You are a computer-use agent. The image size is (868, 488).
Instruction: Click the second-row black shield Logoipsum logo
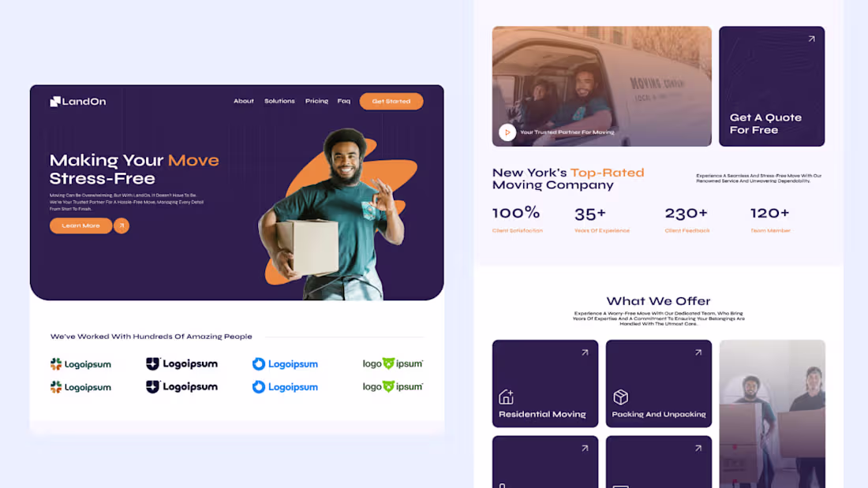click(x=181, y=387)
